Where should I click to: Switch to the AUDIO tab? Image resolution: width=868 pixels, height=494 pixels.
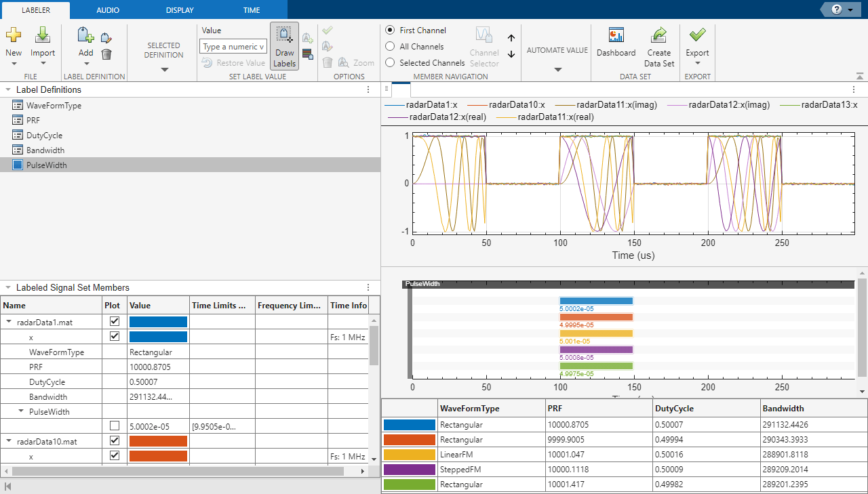pos(108,10)
